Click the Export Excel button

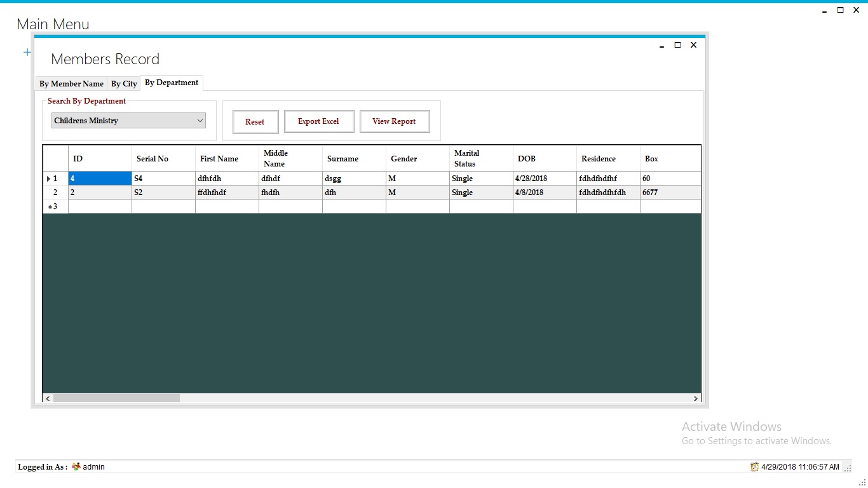coord(319,121)
